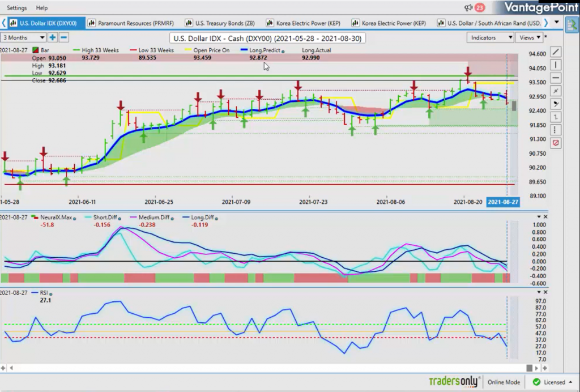Click the magenta Medium.Diff line swatch

133,218
